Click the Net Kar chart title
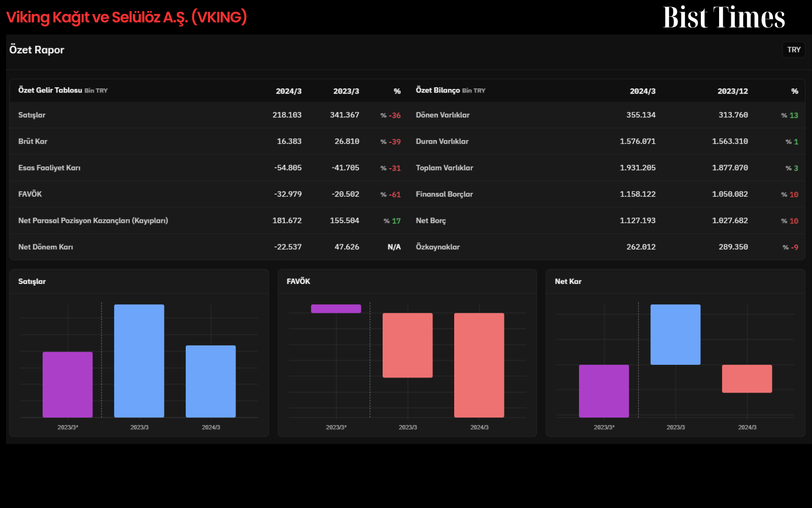 (568, 281)
